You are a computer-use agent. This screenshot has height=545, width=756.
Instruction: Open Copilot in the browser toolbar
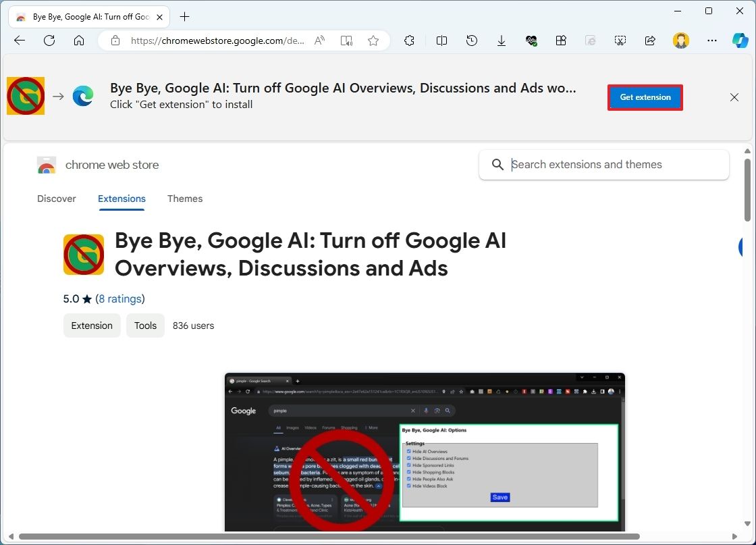(x=740, y=41)
